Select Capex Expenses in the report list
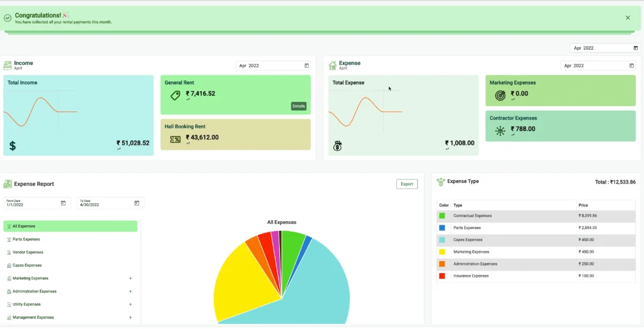This screenshot has width=644, height=329. tap(70, 265)
